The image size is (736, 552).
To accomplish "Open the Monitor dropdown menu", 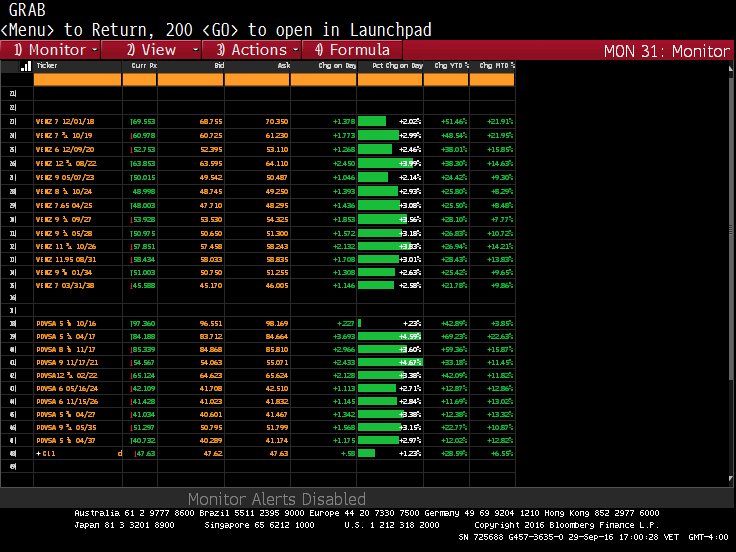I will (55, 49).
